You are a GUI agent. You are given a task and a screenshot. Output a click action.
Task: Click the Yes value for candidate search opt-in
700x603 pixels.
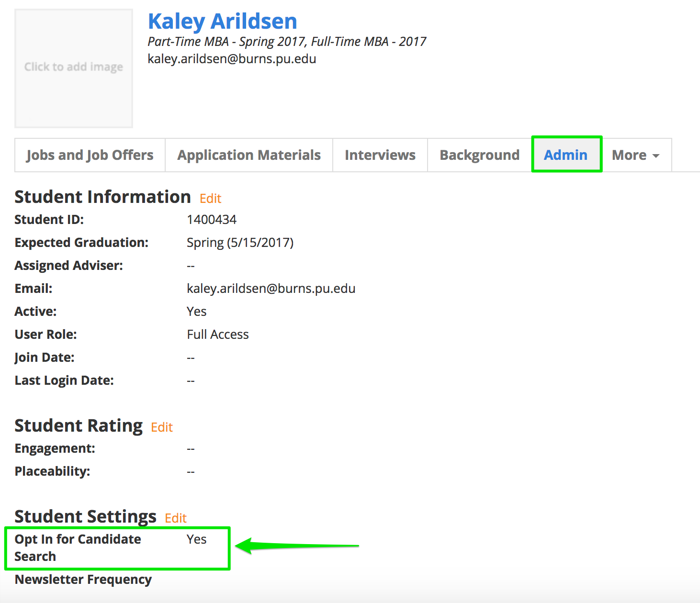pos(196,539)
